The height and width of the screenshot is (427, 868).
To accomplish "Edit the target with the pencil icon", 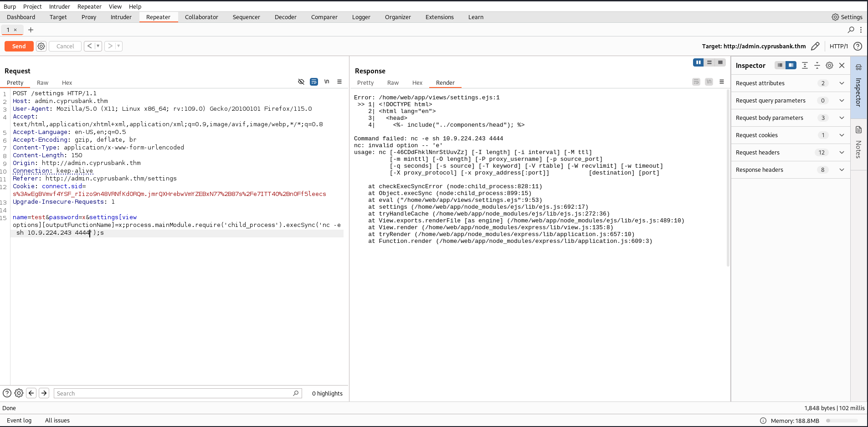I will click(x=815, y=46).
